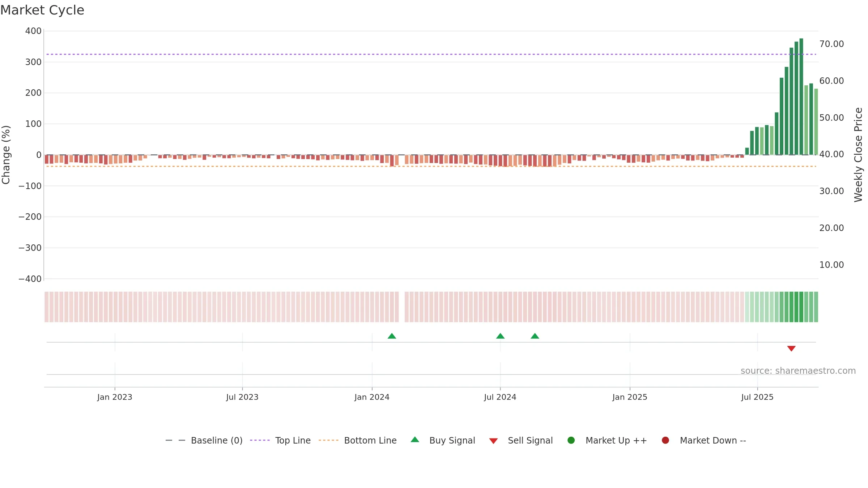This screenshot has height=488, width=868.
Task: Click the Jul 2025 axis label
Action: (x=757, y=397)
